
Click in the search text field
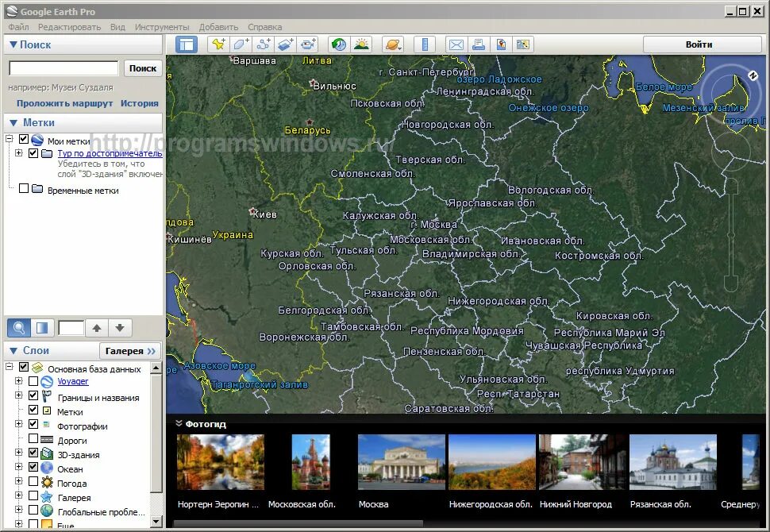click(x=64, y=68)
